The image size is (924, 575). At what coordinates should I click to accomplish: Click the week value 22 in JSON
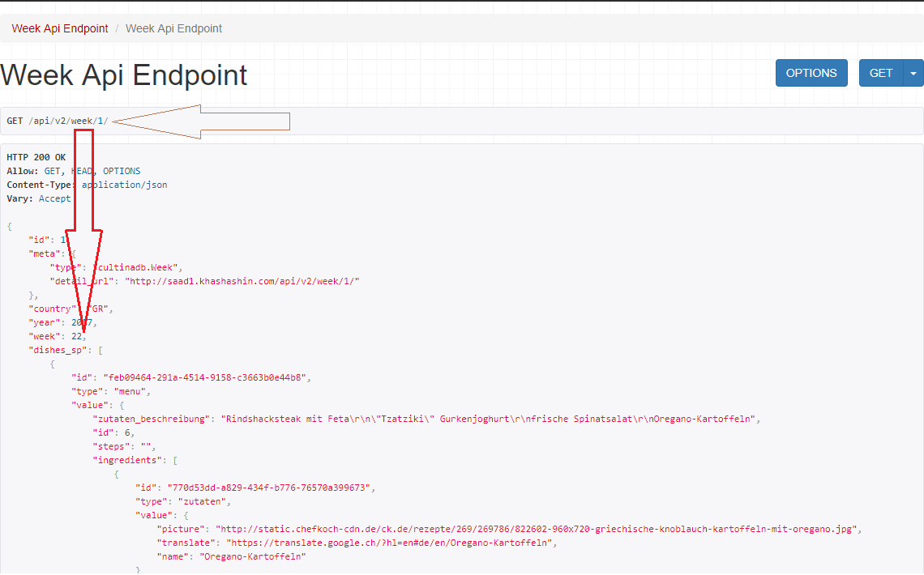[76, 336]
